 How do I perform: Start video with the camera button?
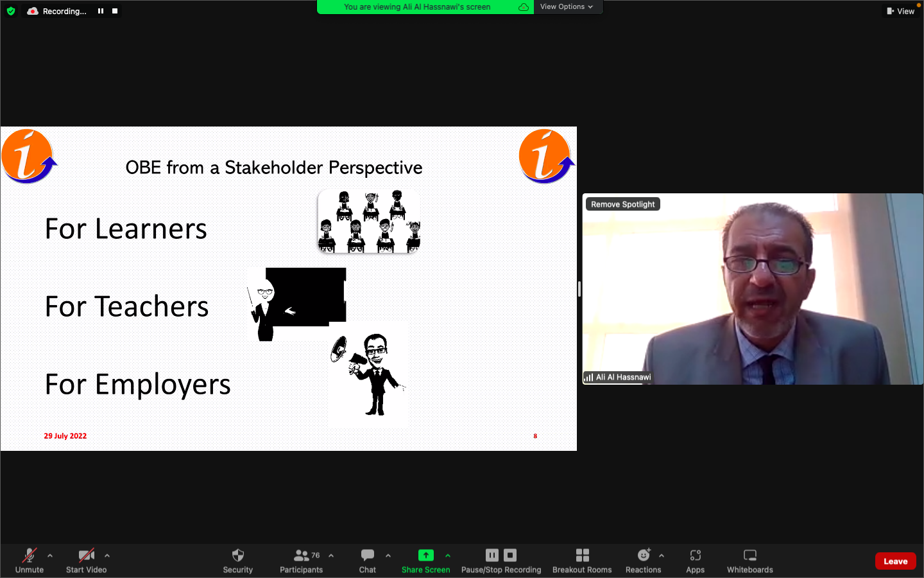point(86,556)
